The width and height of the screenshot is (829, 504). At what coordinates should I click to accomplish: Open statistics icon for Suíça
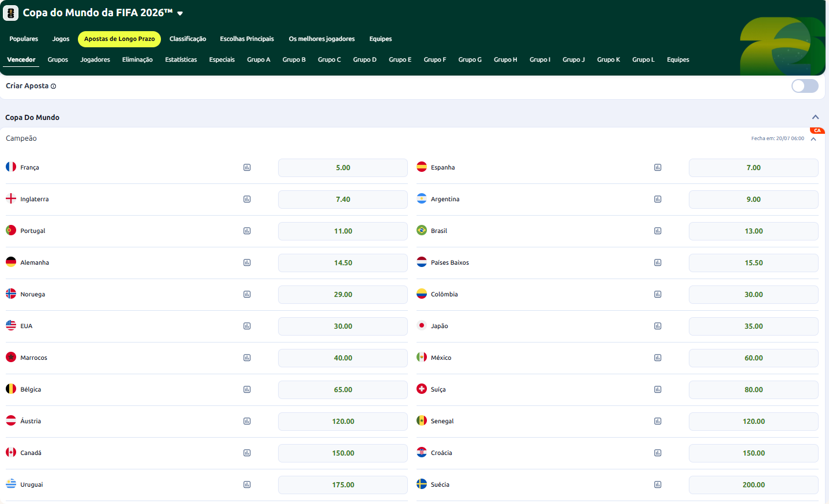(658, 390)
